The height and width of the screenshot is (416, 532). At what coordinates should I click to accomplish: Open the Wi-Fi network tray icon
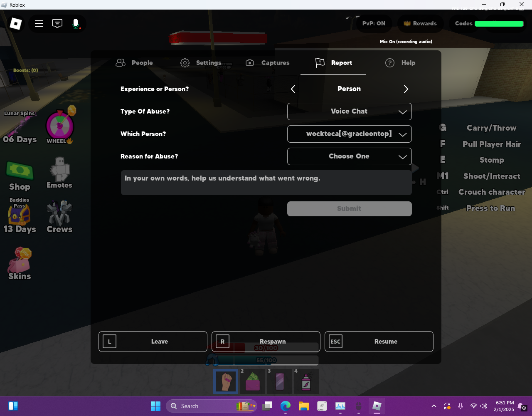click(x=473, y=406)
